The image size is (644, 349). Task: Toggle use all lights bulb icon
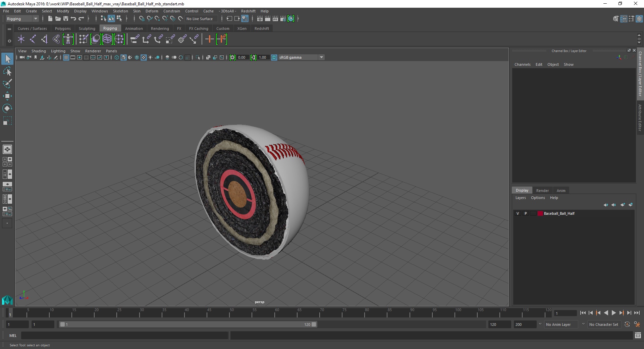[150, 57]
